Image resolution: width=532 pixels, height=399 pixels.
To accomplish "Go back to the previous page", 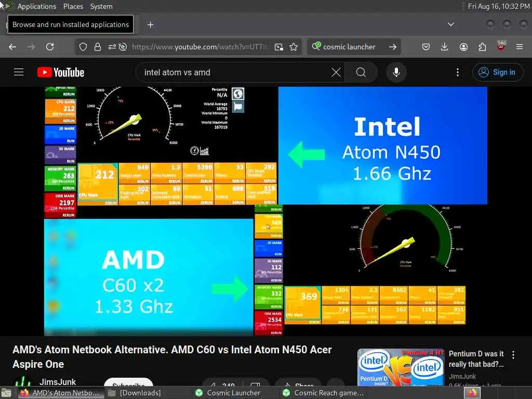I will (x=12, y=47).
